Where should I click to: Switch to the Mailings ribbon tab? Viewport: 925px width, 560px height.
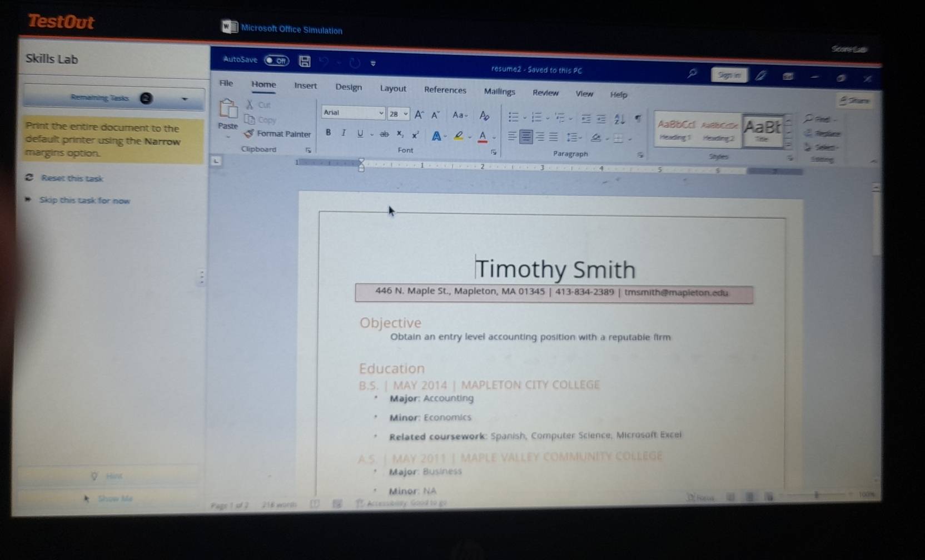point(499,92)
